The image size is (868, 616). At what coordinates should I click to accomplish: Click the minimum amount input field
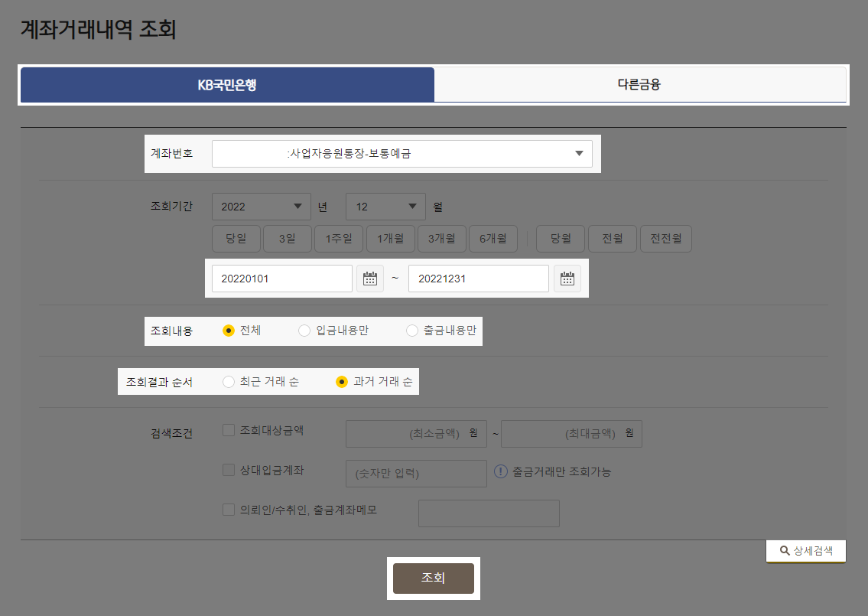tap(416, 434)
